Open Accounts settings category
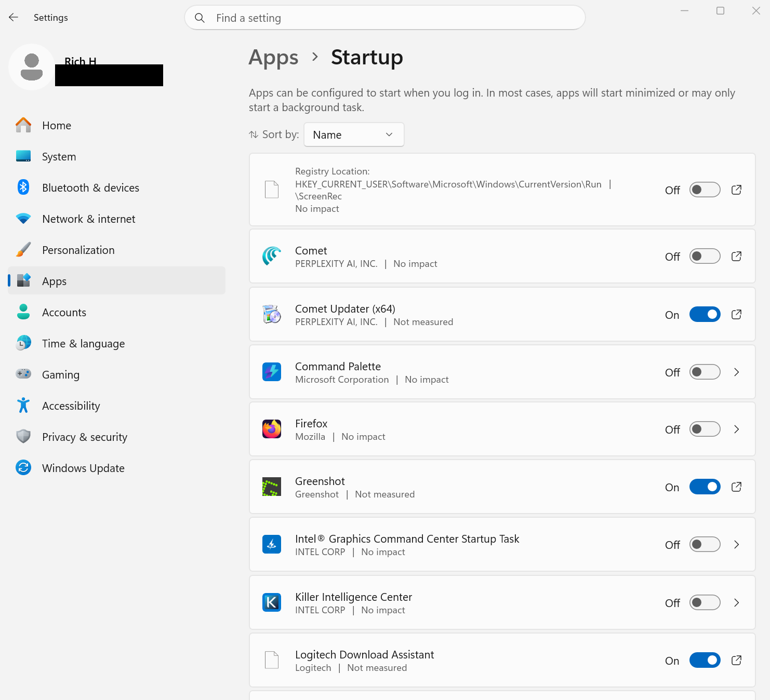 click(x=116, y=312)
